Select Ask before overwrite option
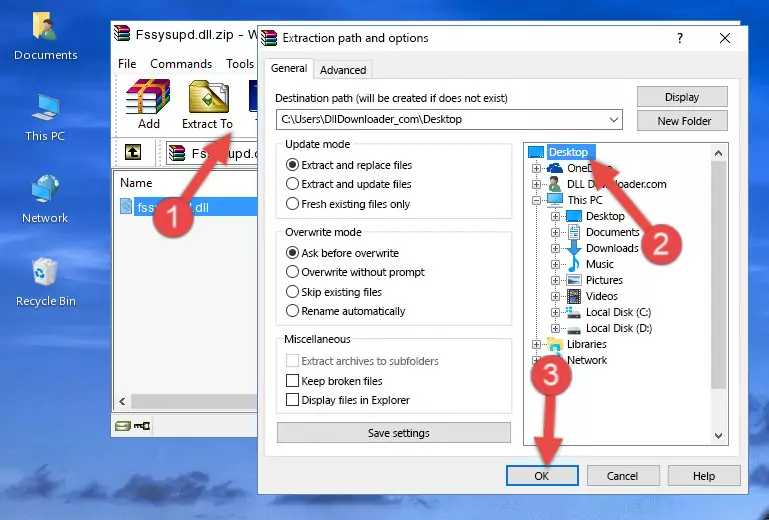This screenshot has width=769, height=520. coord(342,253)
